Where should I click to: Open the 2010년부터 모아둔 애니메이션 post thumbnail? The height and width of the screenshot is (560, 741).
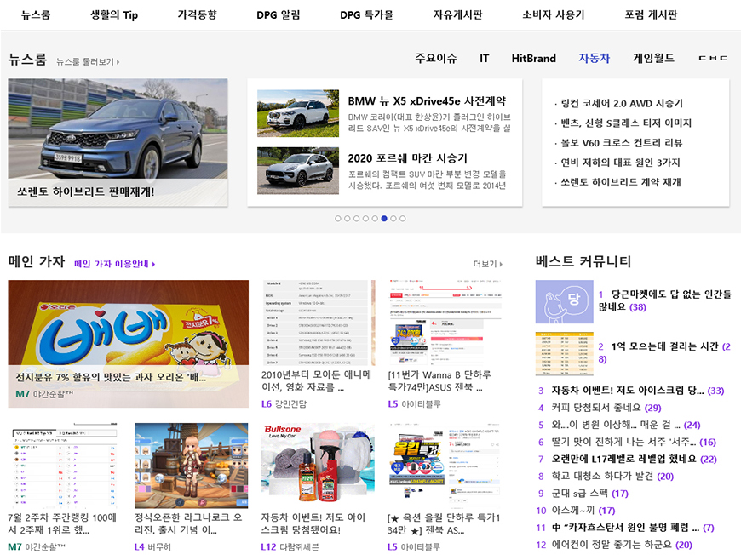pos(318,323)
